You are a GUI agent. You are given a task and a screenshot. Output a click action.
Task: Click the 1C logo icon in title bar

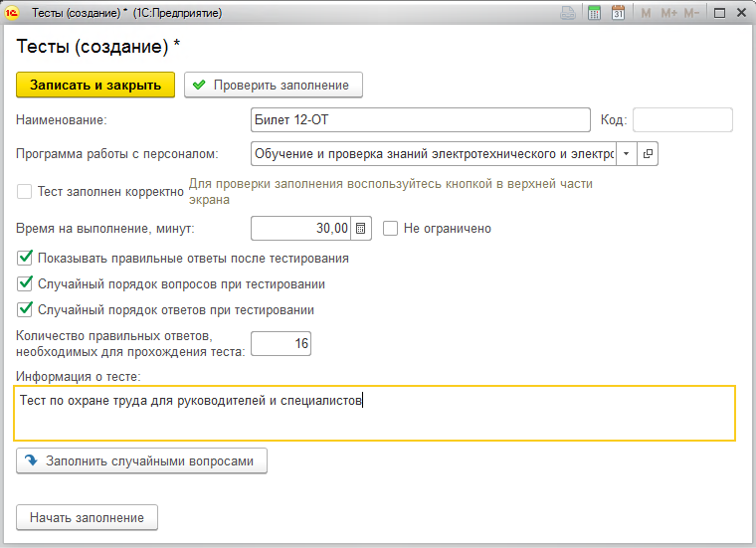[13, 14]
